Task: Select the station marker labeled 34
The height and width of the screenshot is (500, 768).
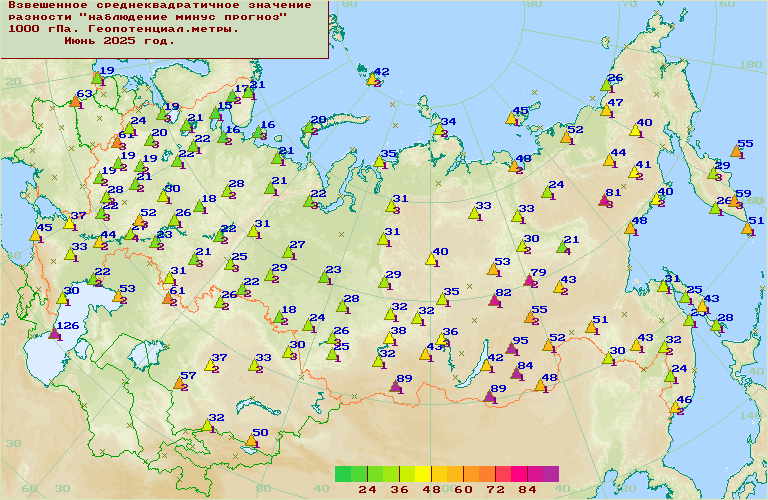Action: click(x=438, y=129)
